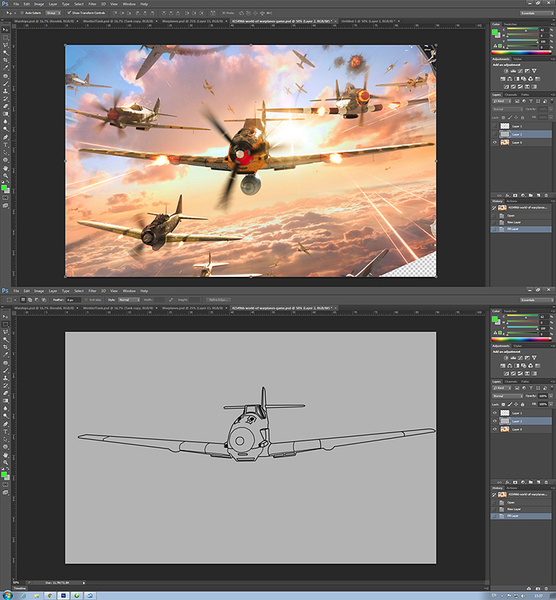Open the Essentials workspace dropdown in the lower window
The width and height of the screenshot is (556, 600).
click(536, 300)
